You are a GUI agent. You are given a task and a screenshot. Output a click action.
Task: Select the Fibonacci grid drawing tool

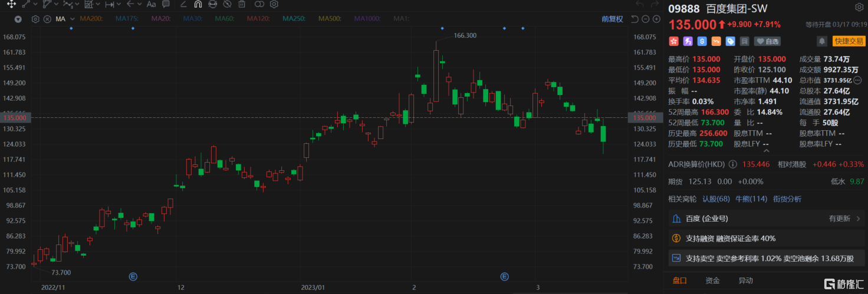point(89,4)
